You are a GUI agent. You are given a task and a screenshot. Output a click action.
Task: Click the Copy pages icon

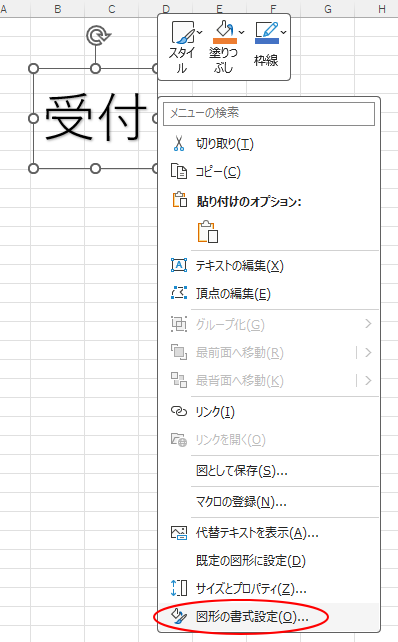click(179, 172)
